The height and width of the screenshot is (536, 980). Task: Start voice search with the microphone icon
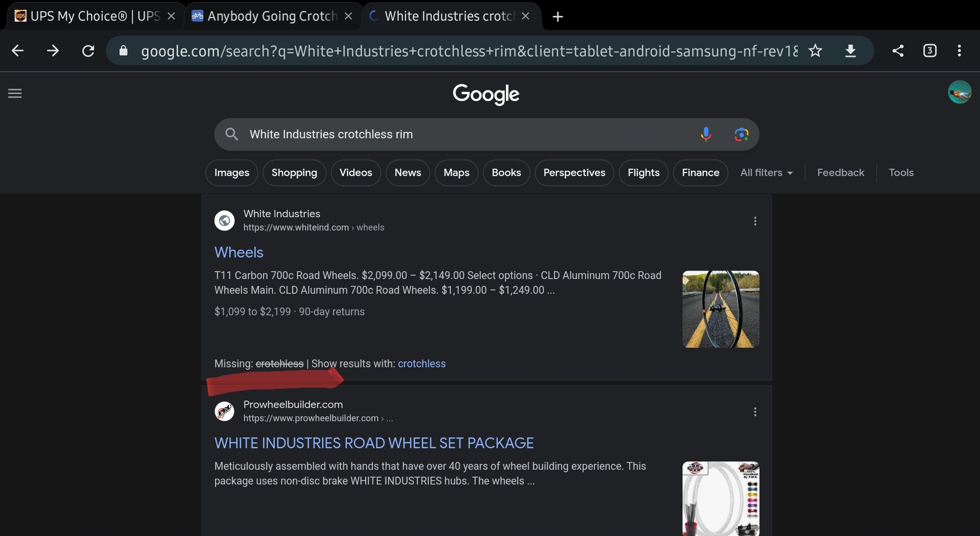(706, 134)
